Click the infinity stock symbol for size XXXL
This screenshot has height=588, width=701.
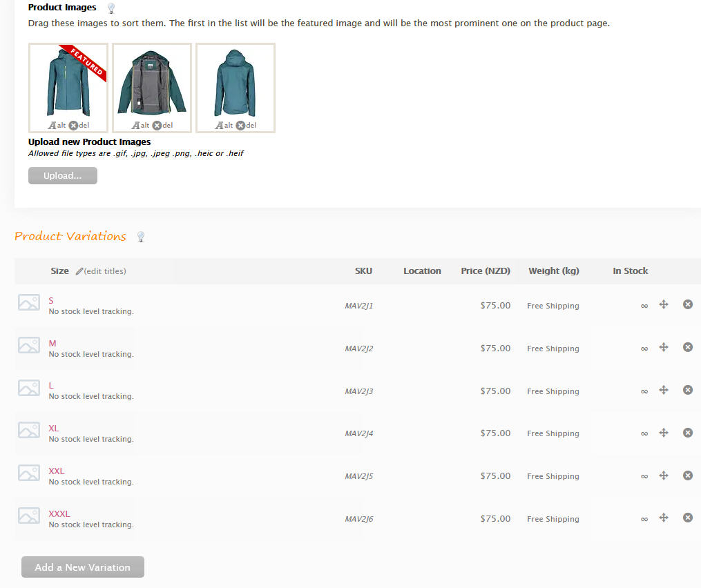(644, 519)
